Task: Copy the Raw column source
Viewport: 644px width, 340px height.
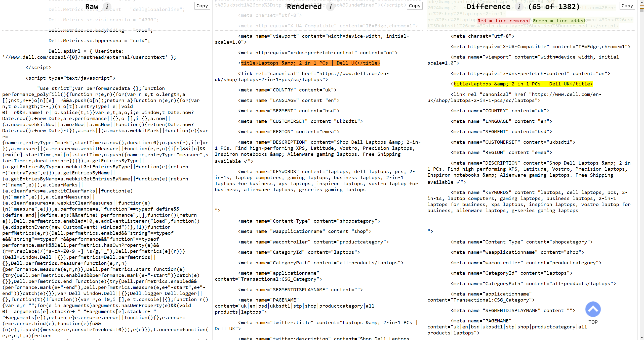Action: [x=202, y=6]
